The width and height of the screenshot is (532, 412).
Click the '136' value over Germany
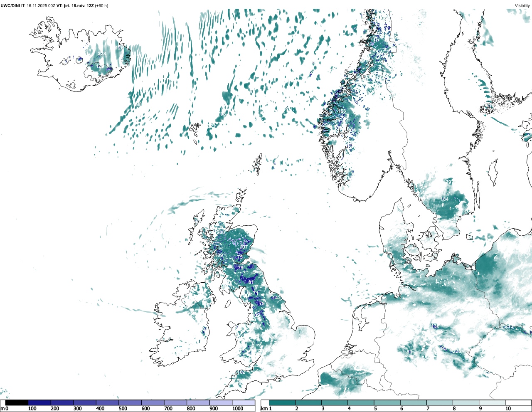(435, 326)
